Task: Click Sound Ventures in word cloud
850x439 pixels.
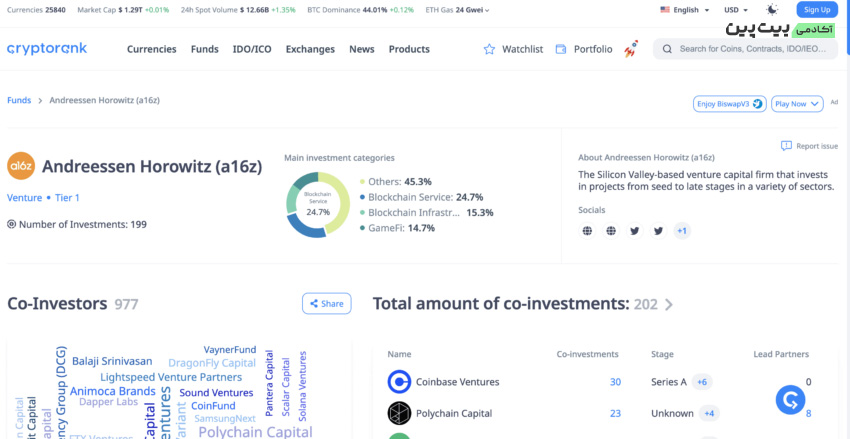Action: point(216,392)
